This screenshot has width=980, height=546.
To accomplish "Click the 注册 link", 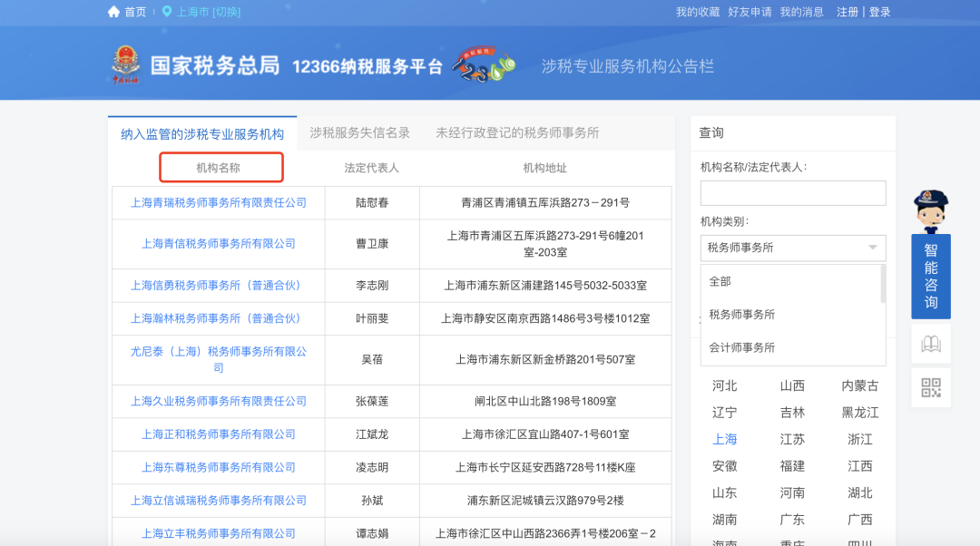I will [x=847, y=12].
